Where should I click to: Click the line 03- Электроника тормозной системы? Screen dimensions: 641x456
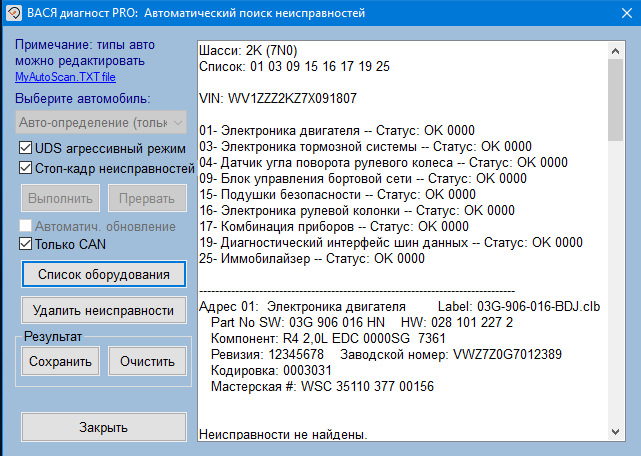pyautogui.click(x=365, y=146)
